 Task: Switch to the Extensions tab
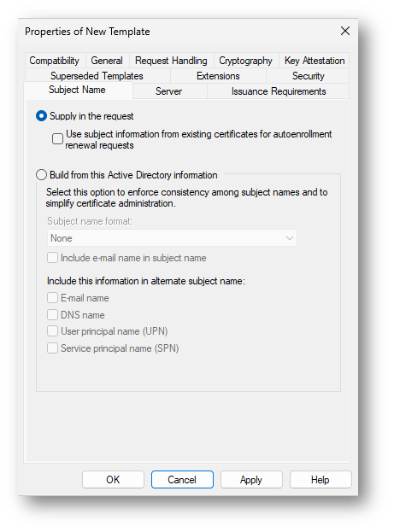pos(218,76)
